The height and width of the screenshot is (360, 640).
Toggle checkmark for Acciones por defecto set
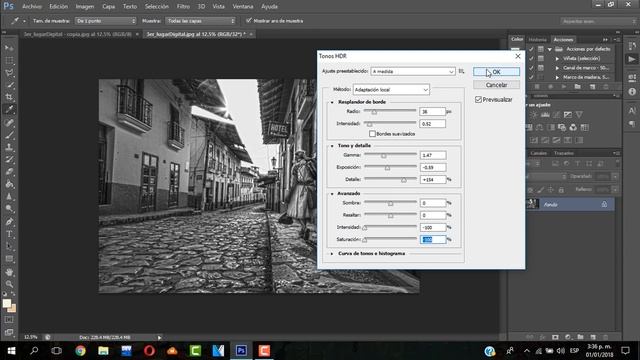tap(531, 49)
